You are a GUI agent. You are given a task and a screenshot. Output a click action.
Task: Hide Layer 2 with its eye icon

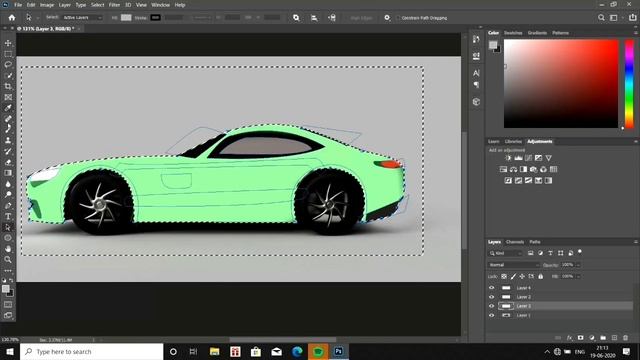491,297
